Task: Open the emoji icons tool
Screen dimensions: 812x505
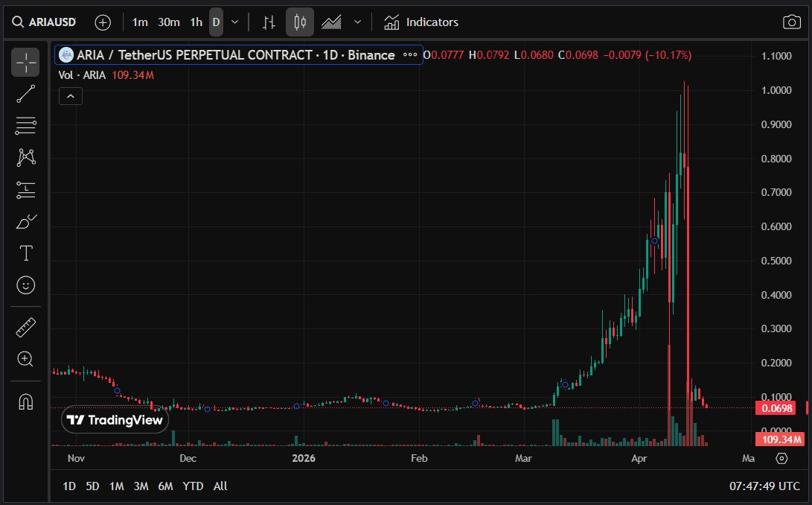Action: pyautogui.click(x=25, y=285)
